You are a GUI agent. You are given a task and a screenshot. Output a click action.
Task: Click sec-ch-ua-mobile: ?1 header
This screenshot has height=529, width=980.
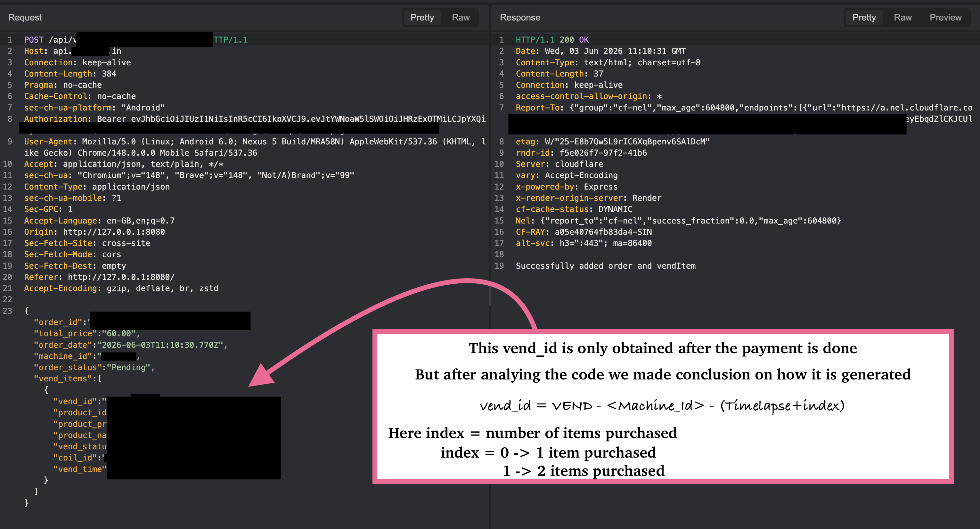coord(73,198)
